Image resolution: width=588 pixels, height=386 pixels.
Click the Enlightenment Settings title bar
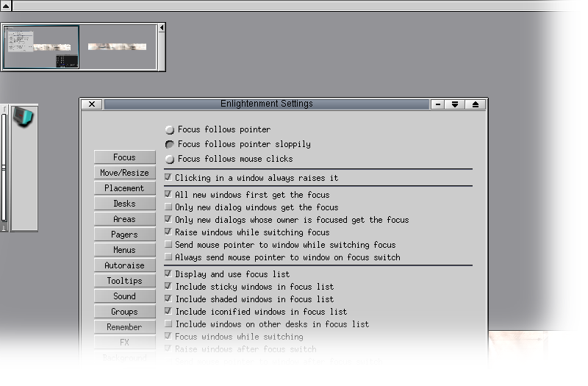click(x=267, y=104)
